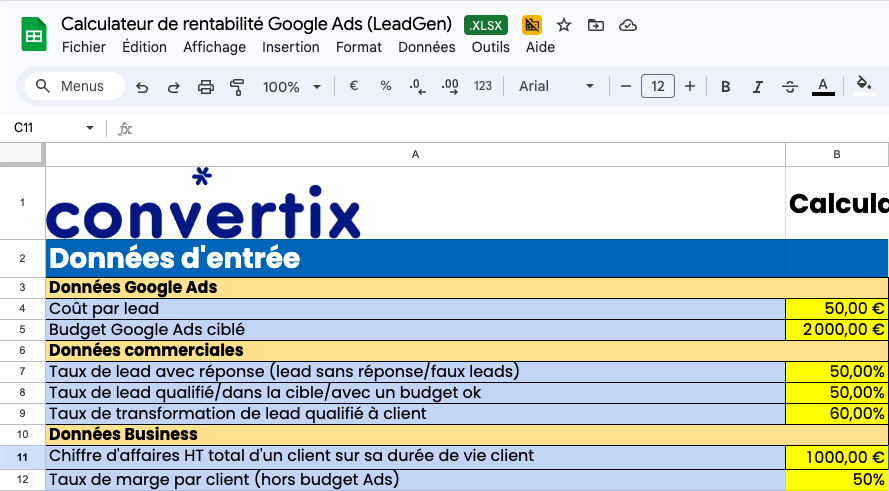
Task: Click the redo arrow icon
Action: [x=174, y=87]
